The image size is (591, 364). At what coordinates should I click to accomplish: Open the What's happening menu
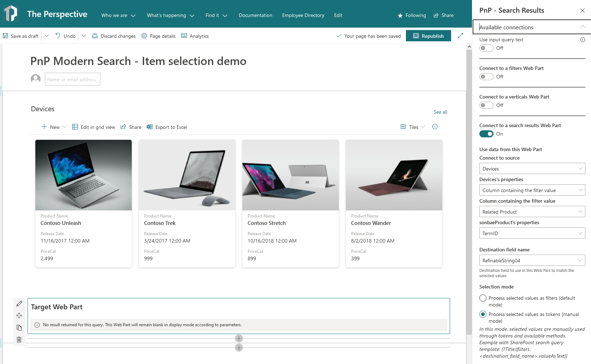[x=171, y=15]
